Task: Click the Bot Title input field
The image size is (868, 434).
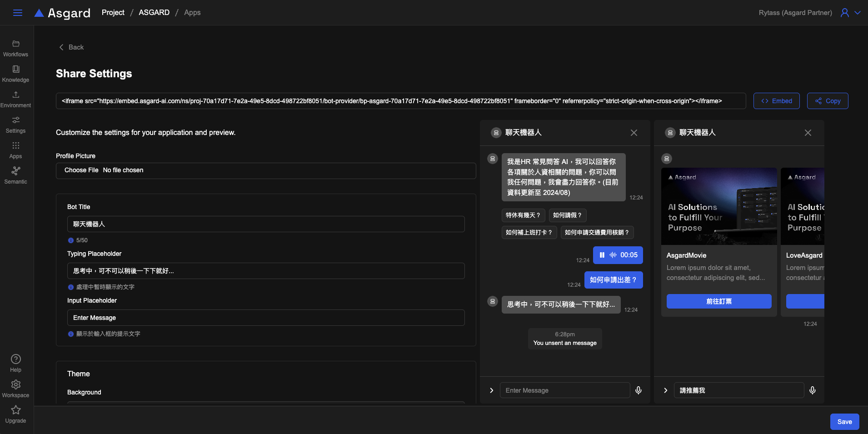Action: [266, 224]
